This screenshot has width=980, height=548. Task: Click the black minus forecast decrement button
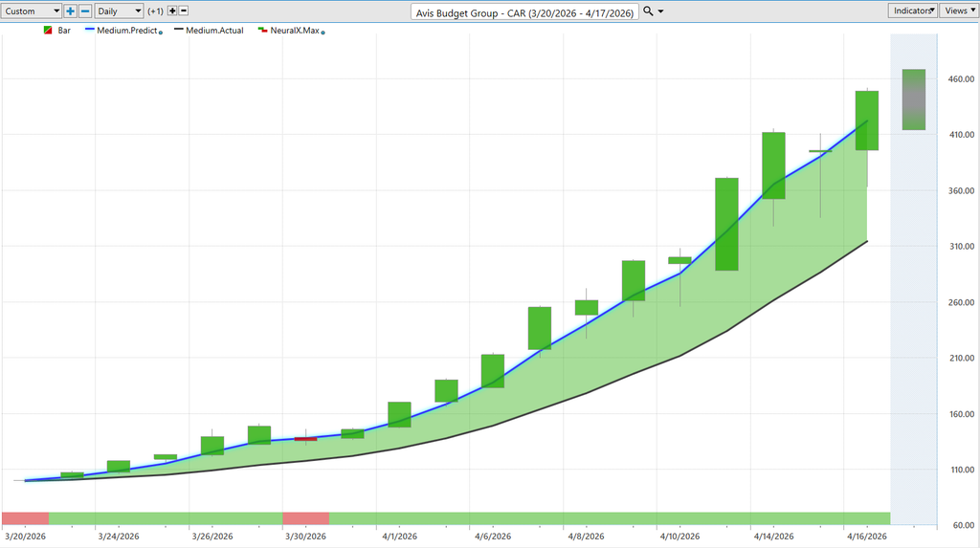[184, 11]
